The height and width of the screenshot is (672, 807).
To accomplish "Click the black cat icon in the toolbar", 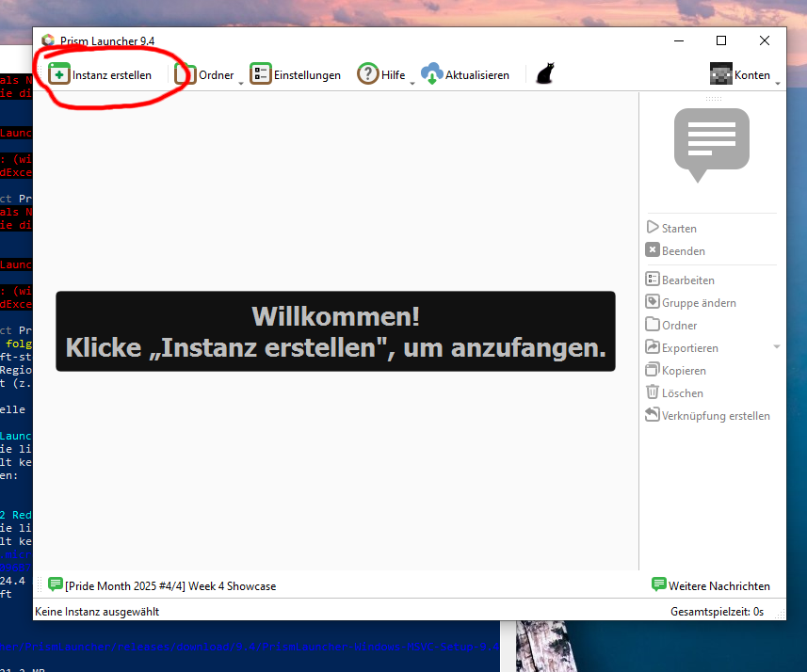I will click(x=544, y=73).
